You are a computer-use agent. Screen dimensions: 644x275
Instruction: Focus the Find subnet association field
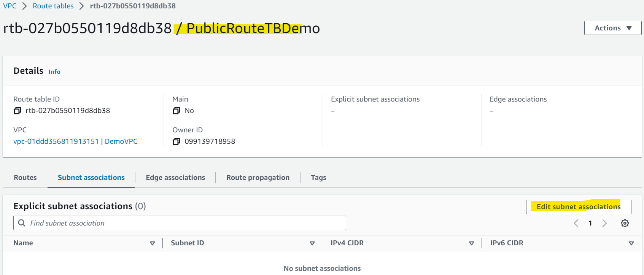pos(180,223)
